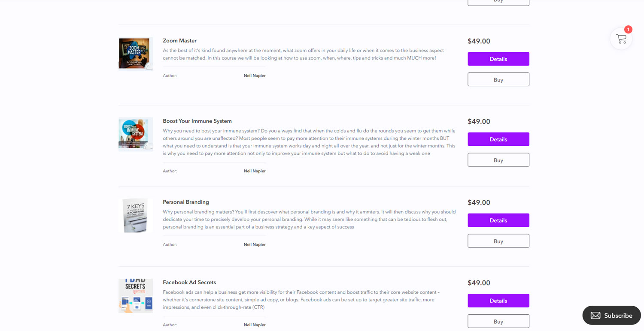View Details for Zoom Master
Screen dimensions: 644x331
click(498, 59)
